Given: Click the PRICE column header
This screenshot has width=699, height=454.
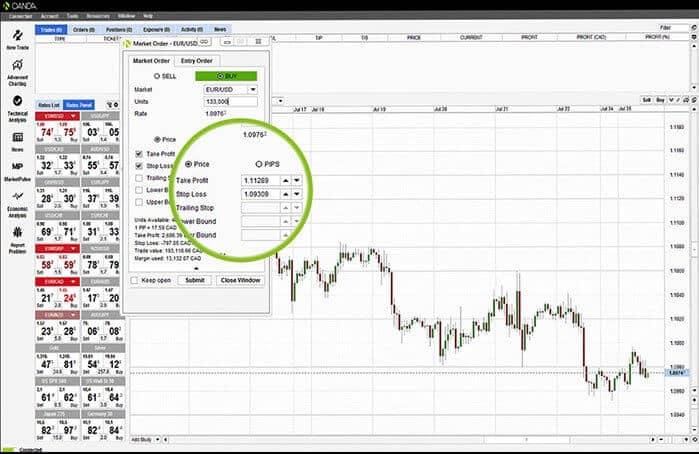Looking at the screenshot, I should click(x=414, y=37).
